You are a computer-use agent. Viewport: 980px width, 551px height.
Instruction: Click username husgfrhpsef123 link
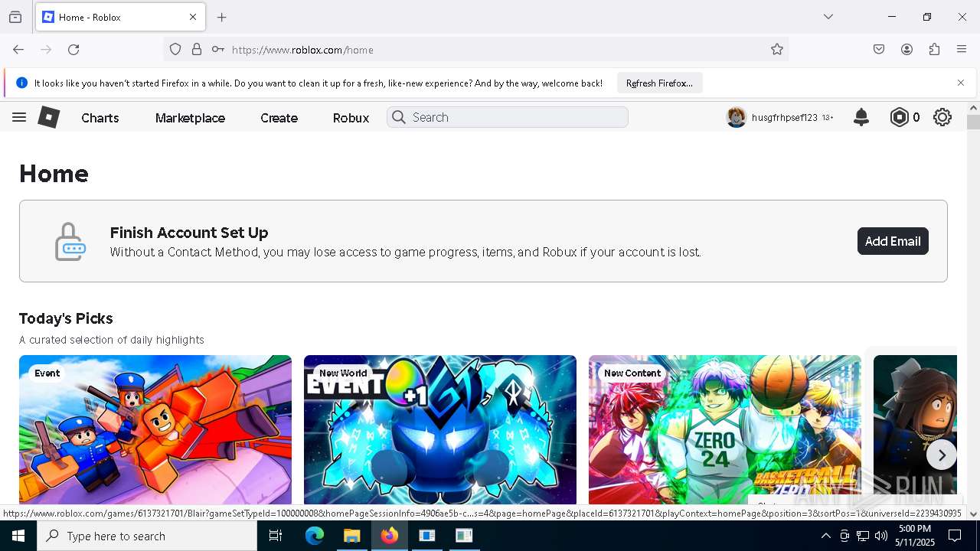click(x=785, y=118)
